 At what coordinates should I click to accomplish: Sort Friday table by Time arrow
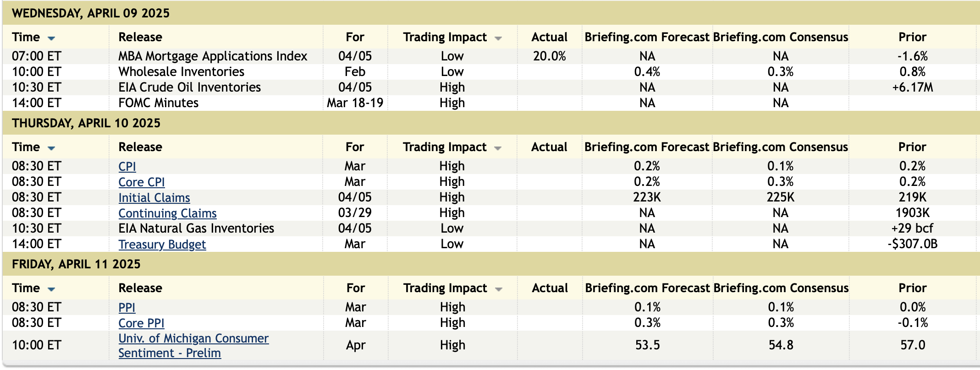51,289
